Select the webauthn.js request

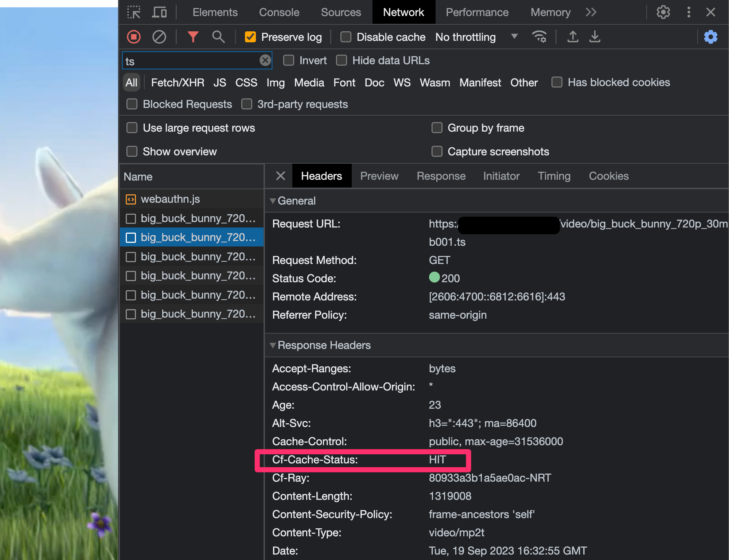pyautogui.click(x=170, y=199)
